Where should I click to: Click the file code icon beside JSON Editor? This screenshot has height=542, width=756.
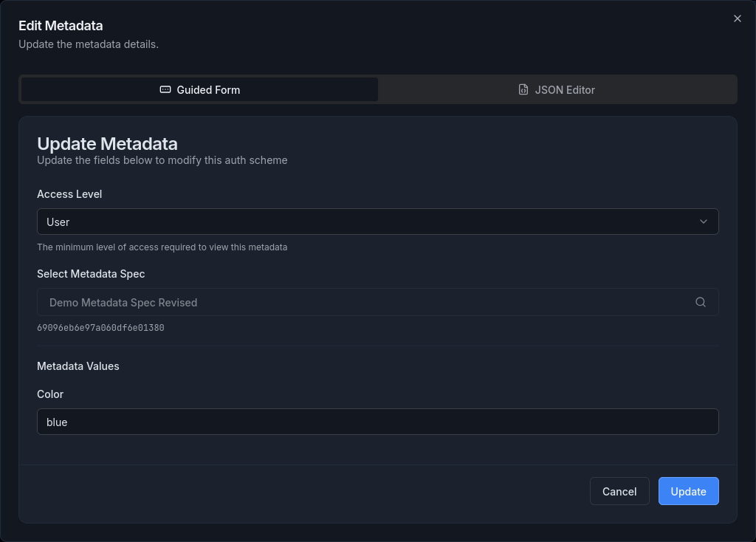(523, 89)
